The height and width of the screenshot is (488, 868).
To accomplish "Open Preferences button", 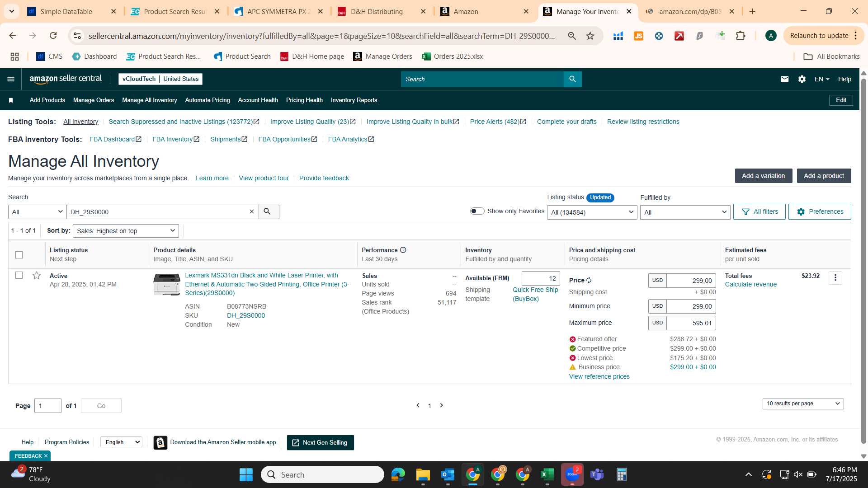I will [x=820, y=211].
